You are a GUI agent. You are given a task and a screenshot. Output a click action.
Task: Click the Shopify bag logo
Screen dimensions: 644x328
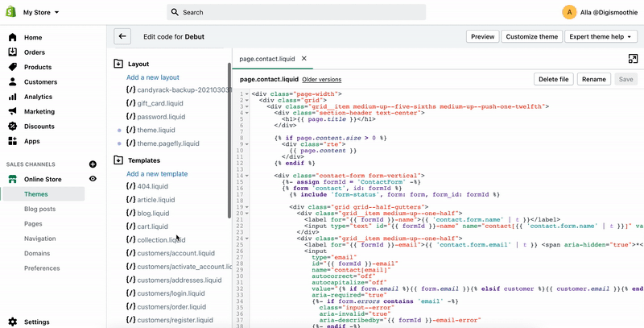[x=10, y=12]
